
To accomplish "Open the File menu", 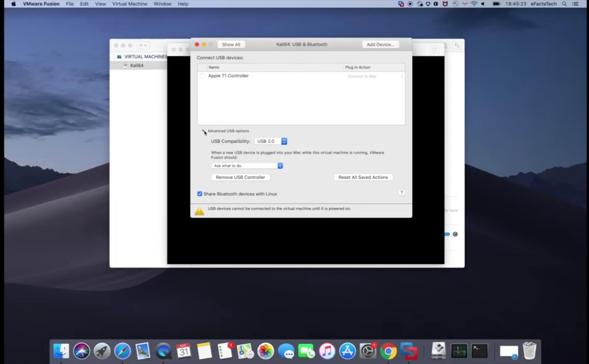I will coord(70,4).
